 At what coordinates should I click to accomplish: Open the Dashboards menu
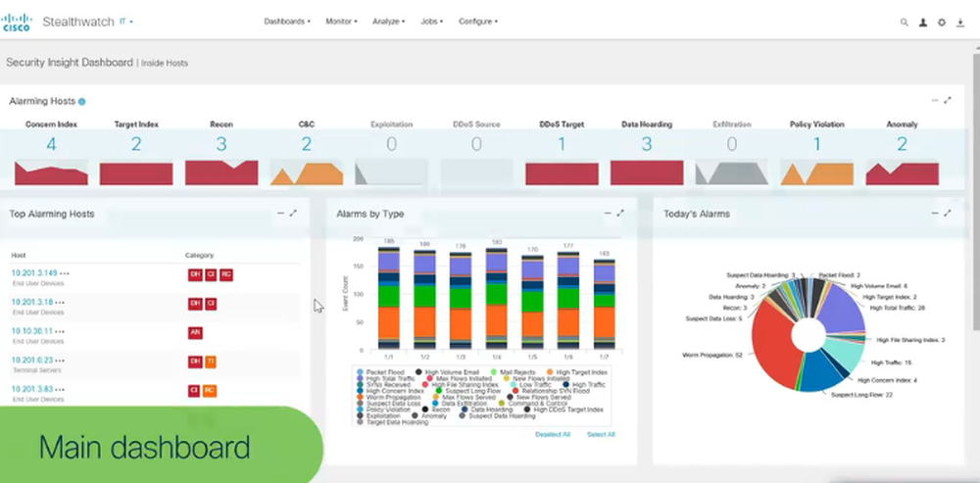287,22
